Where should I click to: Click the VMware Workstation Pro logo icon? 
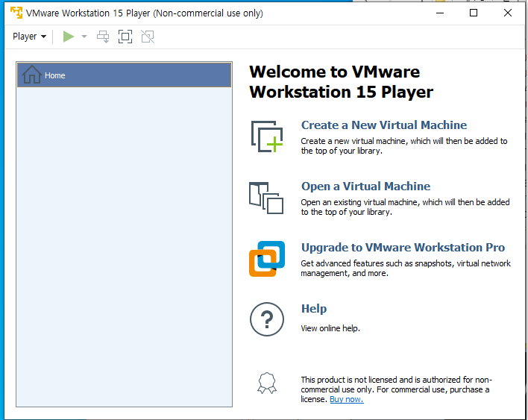(267, 259)
